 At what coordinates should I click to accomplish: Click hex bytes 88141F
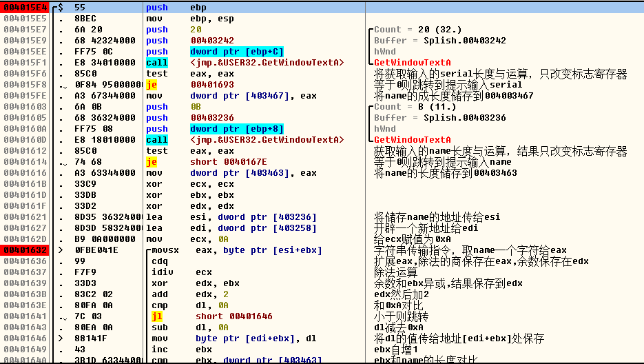click(x=91, y=338)
